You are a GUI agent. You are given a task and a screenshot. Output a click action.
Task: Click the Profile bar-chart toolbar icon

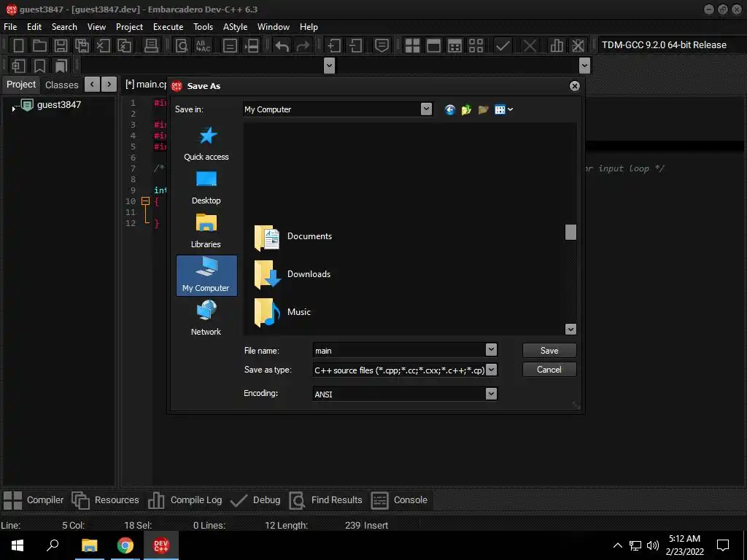coord(557,46)
